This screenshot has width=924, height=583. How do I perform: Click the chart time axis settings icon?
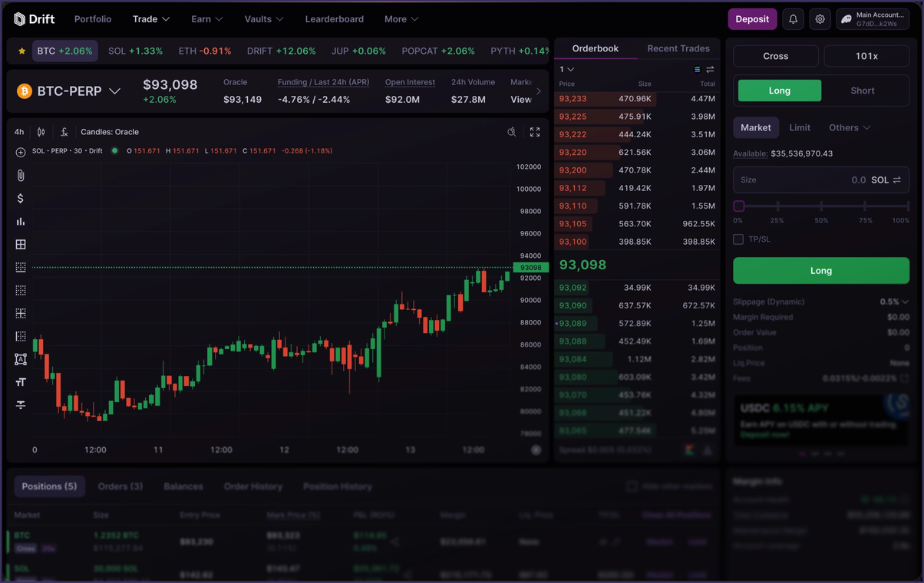point(536,450)
